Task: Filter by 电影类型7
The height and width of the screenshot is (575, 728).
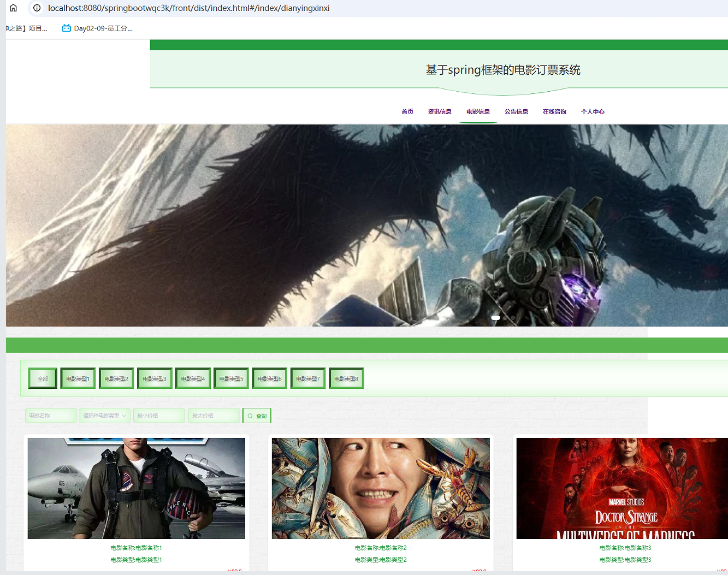Action: (x=308, y=378)
